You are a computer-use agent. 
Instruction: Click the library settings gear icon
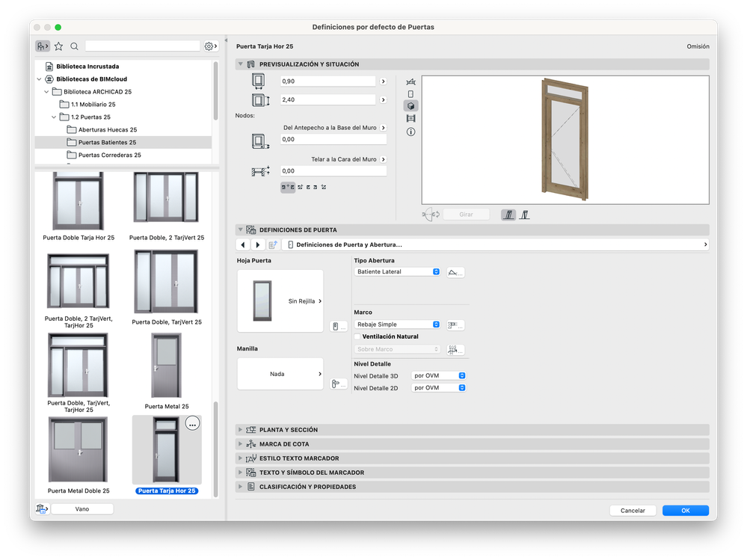point(210,46)
